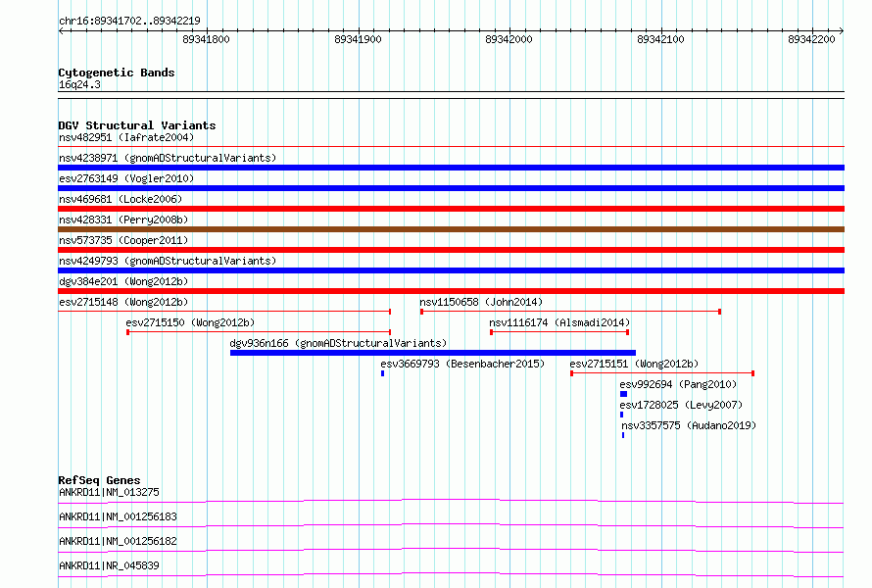Click the nsv3357575 tiny blue marker
Image resolution: width=872 pixels, height=588 pixels.
[623, 435]
